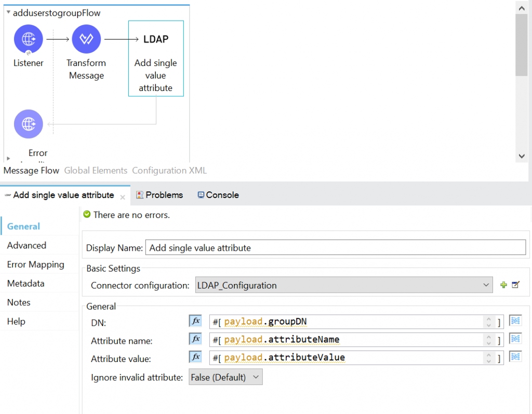Select the Transform Message component icon
Viewport: 532px width, 414px height.
point(86,39)
